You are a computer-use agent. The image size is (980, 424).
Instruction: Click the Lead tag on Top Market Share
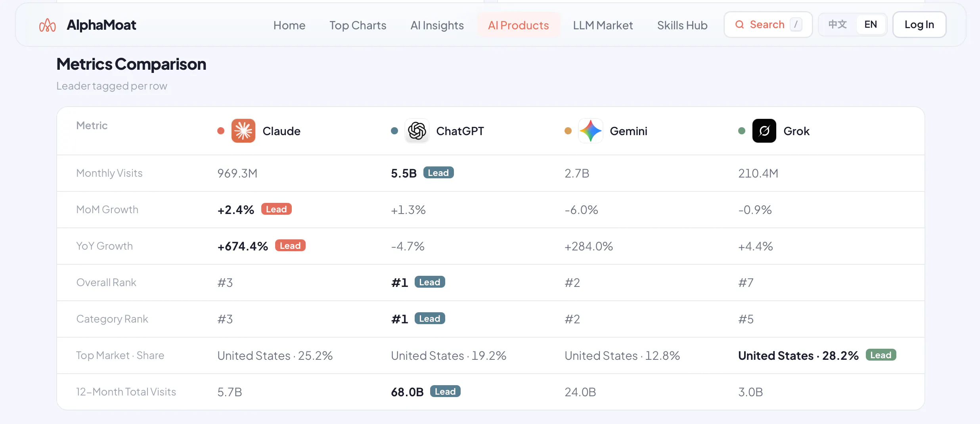(881, 355)
